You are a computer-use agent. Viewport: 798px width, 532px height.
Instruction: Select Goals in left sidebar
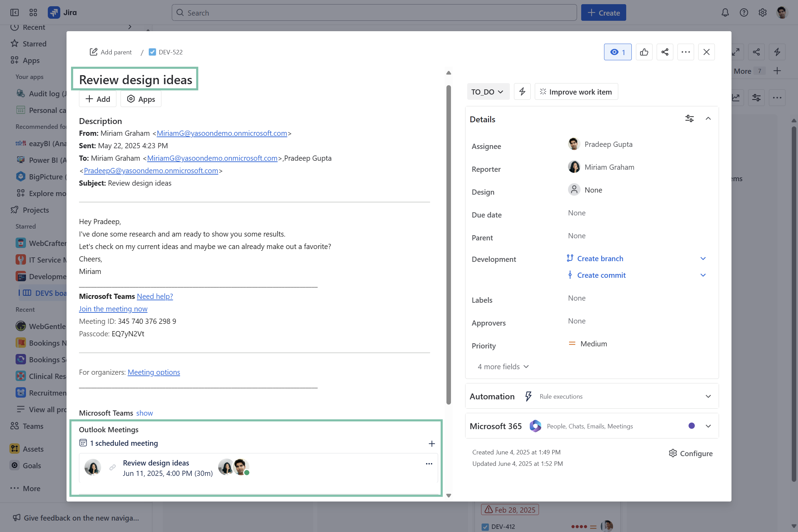32,465
